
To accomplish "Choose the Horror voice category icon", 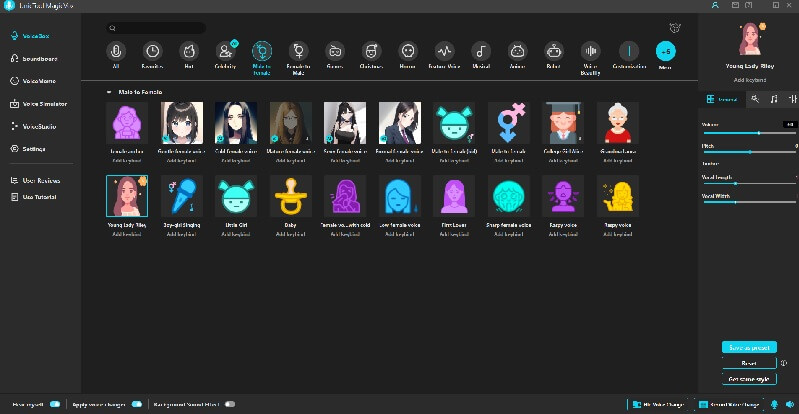I will (408, 50).
